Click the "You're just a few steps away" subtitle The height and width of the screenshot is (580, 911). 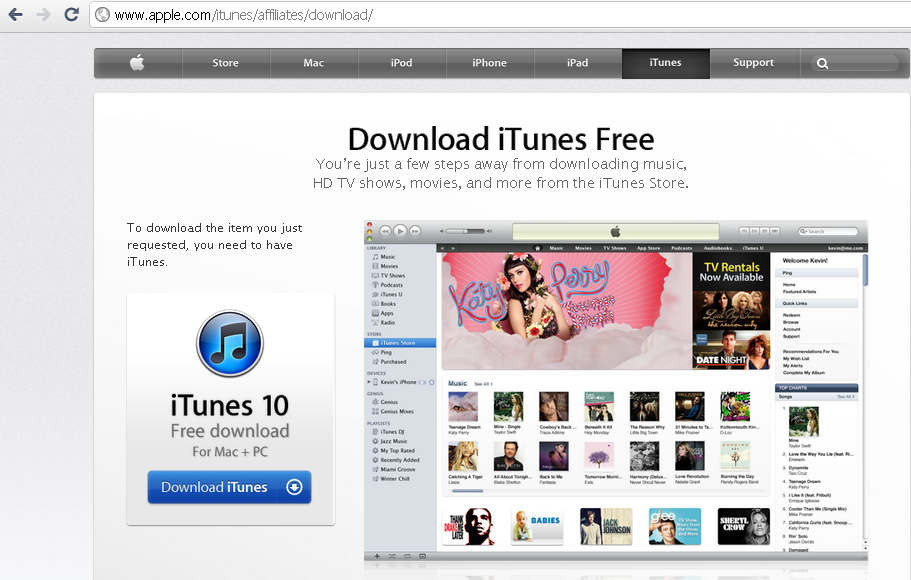[501, 173]
